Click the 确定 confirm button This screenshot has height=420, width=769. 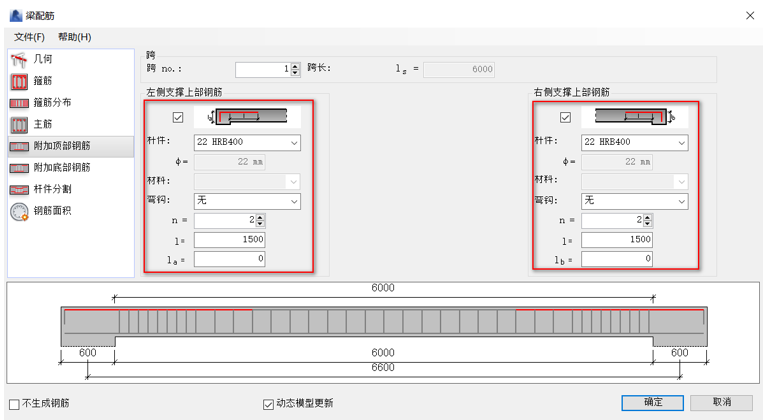[653, 402]
